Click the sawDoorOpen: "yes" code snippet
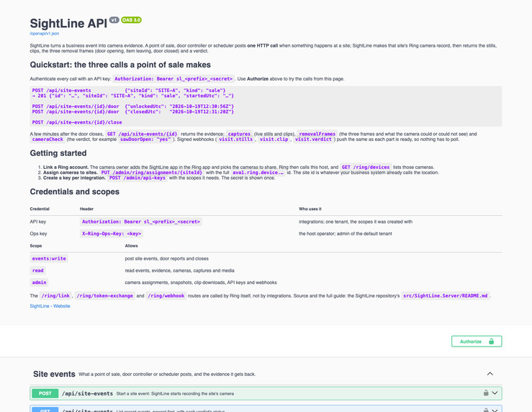 145,139
